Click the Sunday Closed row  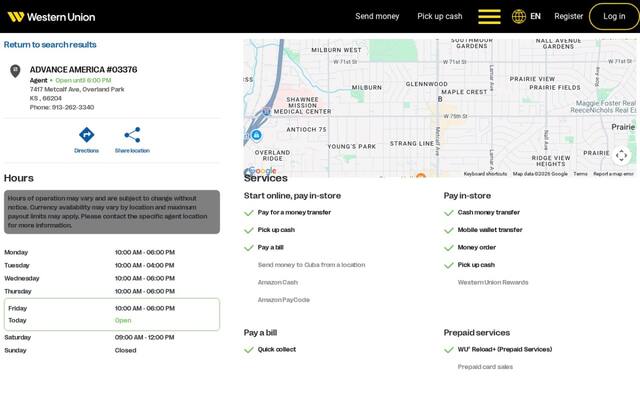[x=112, y=350]
